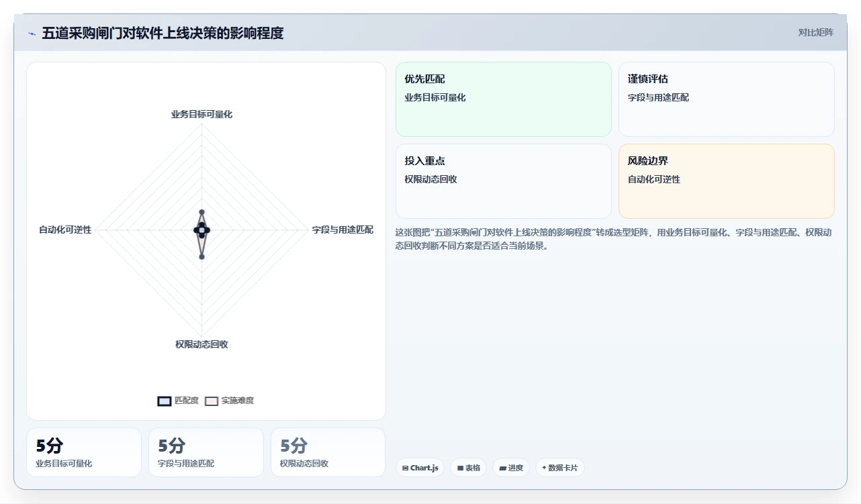
Task: Click the main title 五道采购闸门对软件上线决策的影响程度
Action: (x=163, y=33)
